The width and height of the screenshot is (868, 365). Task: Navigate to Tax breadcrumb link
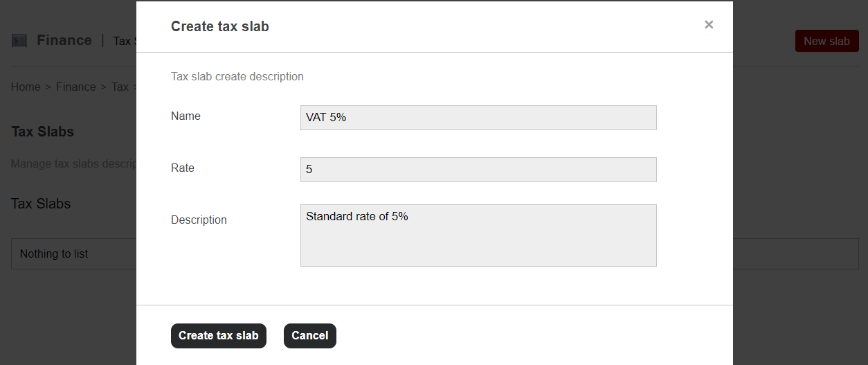click(x=120, y=87)
